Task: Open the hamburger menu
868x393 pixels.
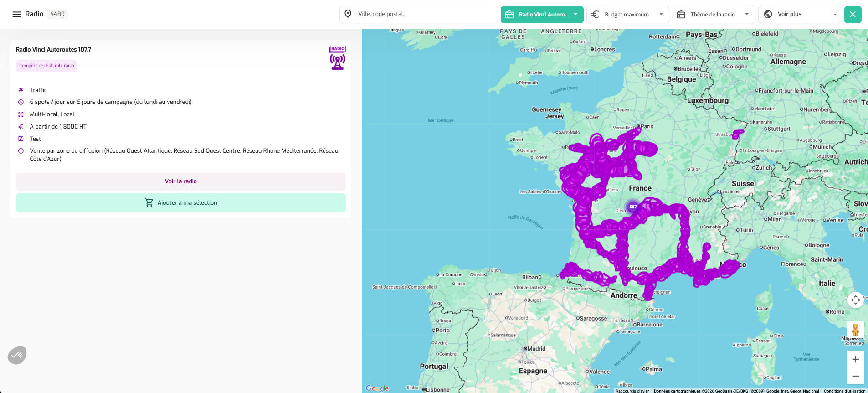Action: click(16, 14)
